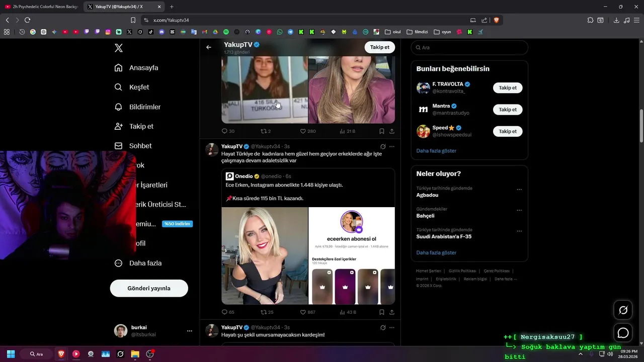Open the Agbadou trending topic
This screenshot has width=644, height=362.
pyautogui.click(x=427, y=195)
